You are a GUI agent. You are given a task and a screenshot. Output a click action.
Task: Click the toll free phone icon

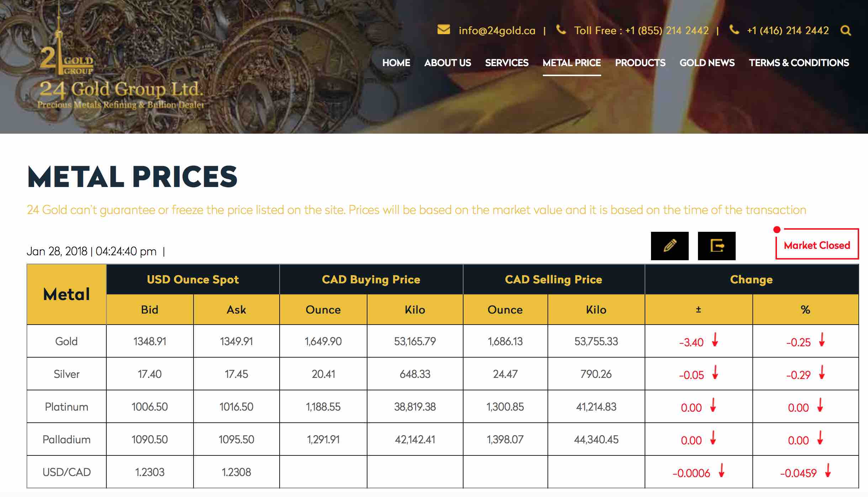point(561,30)
